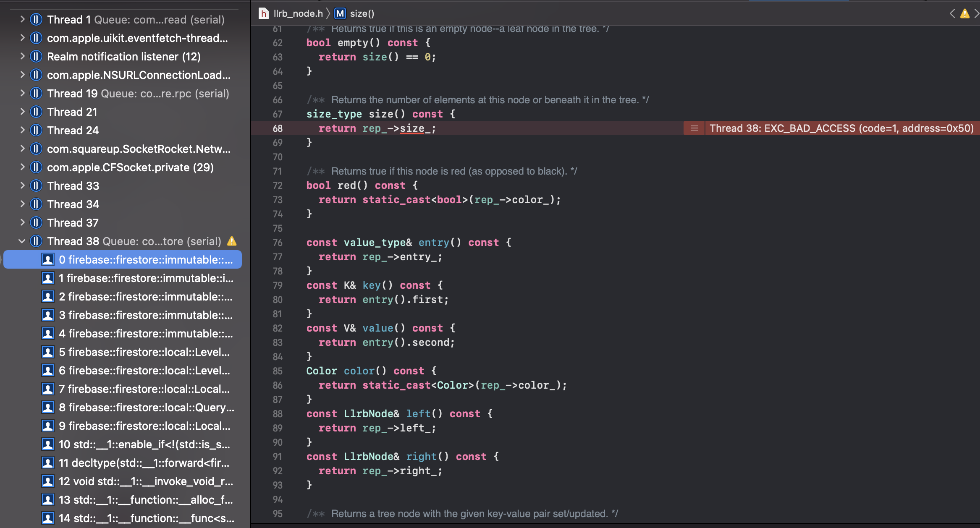Click the back navigation chevron
This screenshot has height=528, width=980.
click(x=952, y=13)
